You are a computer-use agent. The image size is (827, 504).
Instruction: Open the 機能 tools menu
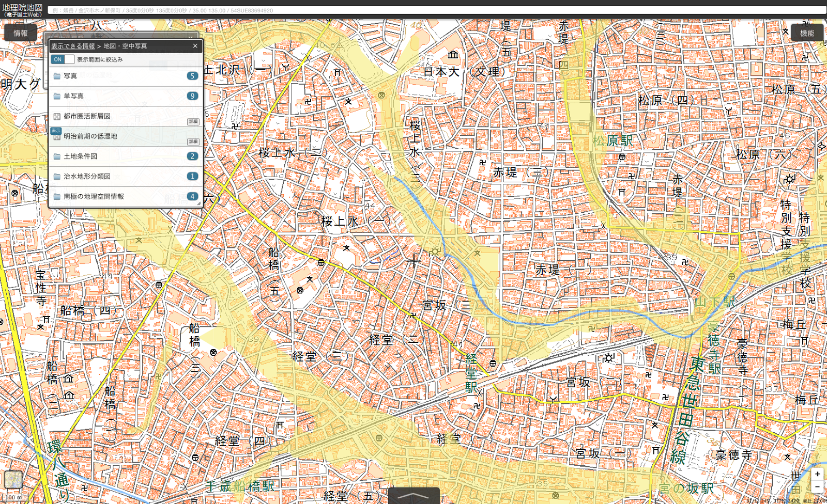807,33
